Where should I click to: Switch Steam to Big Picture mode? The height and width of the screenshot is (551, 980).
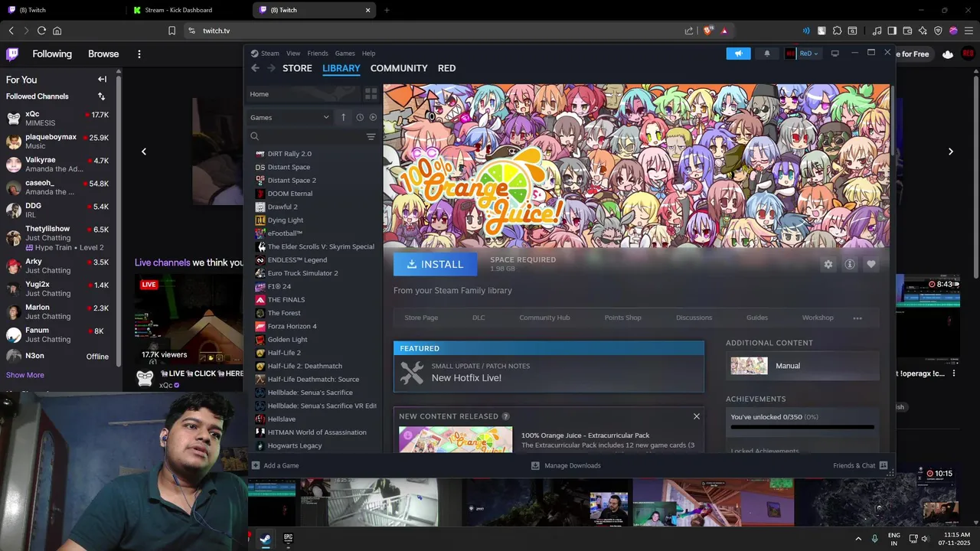(835, 54)
